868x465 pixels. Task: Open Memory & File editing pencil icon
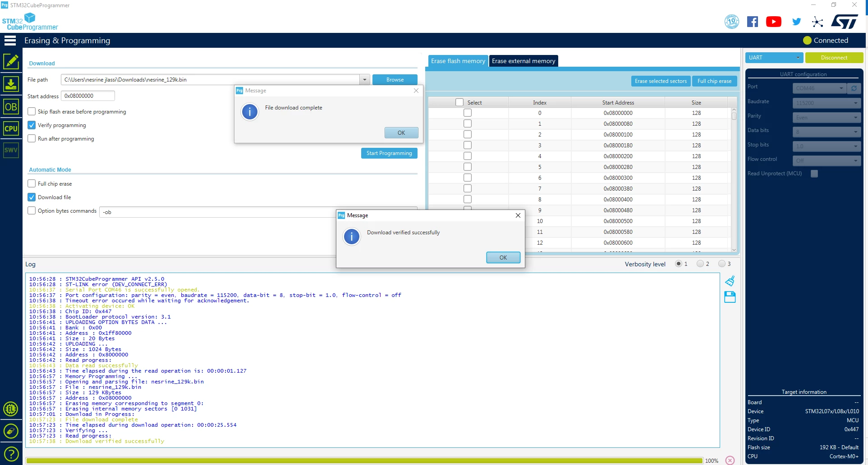pyautogui.click(x=11, y=62)
